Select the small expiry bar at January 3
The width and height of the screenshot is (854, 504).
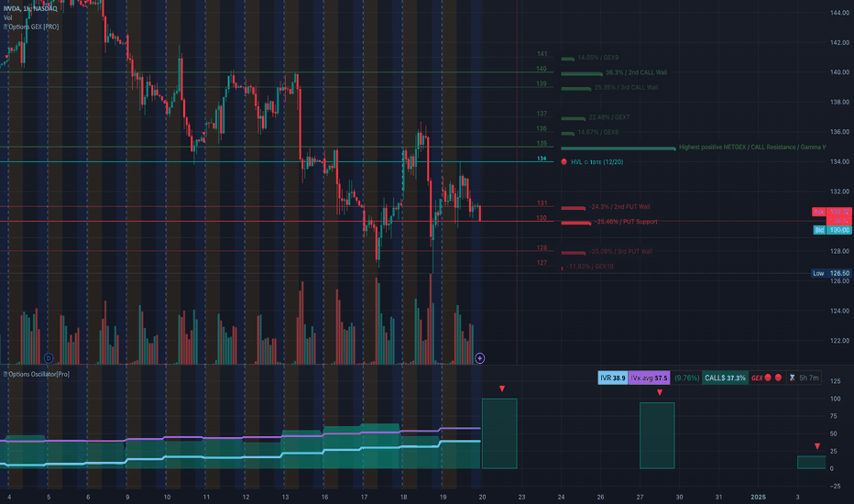coord(812,462)
